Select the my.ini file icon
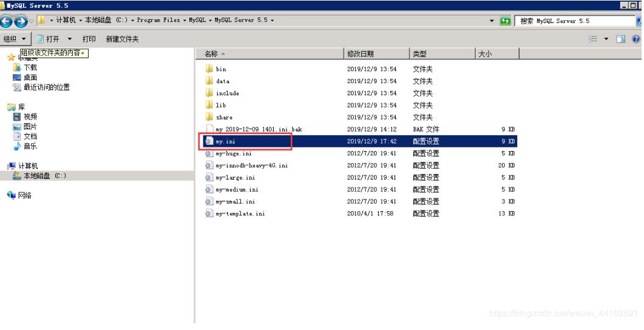644x330 pixels. (x=209, y=141)
